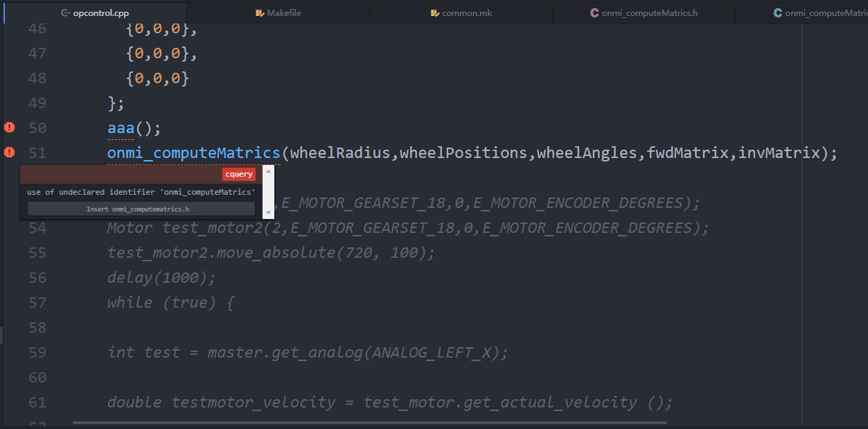Click line number 51 in the gutter

tap(38, 153)
